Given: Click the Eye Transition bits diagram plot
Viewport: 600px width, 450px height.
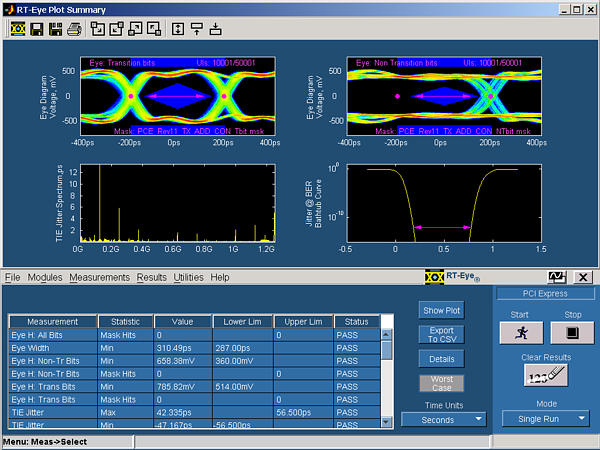Looking at the screenshot, I should (178, 96).
